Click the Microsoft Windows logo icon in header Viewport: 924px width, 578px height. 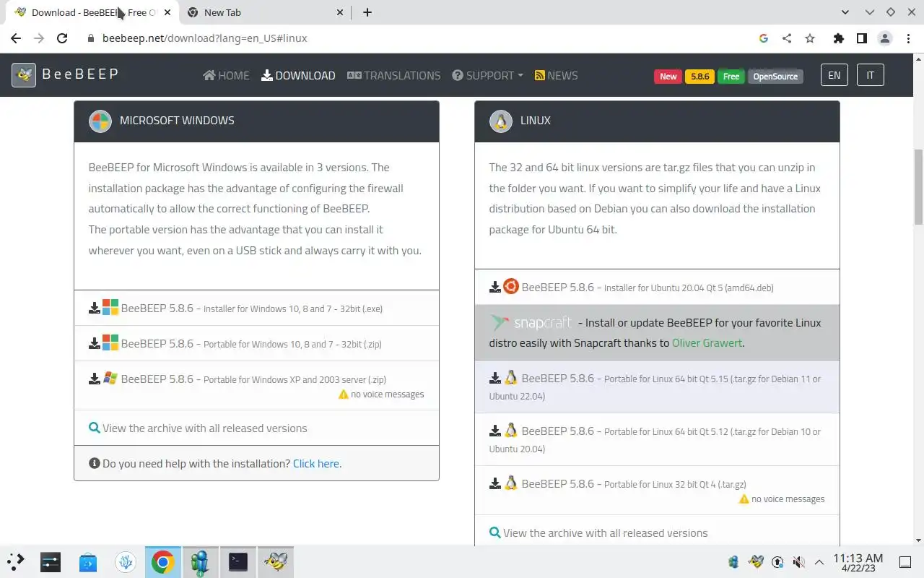pyautogui.click(x=100, y=121)
